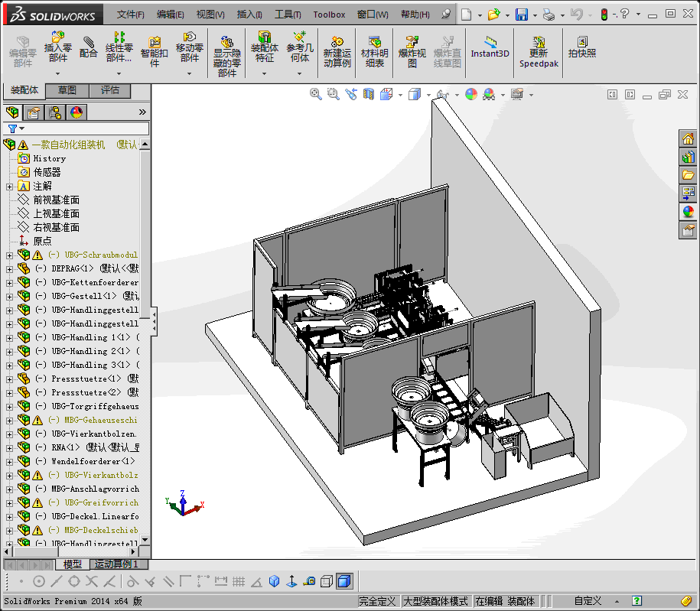Toggle shaded view icon in bottom toolbar
Image resolution: width=700 pixels, height=611 pixels.
click(344, 581)
